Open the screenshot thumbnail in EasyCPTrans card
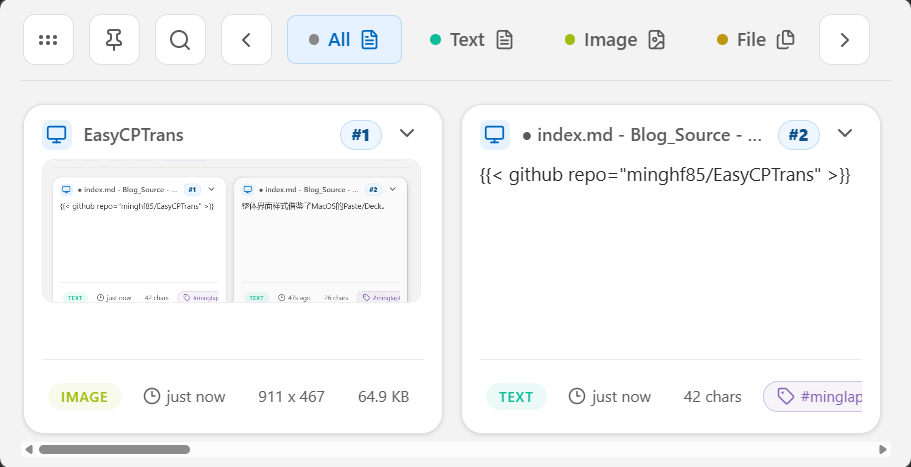 click(x=231, y=231)
